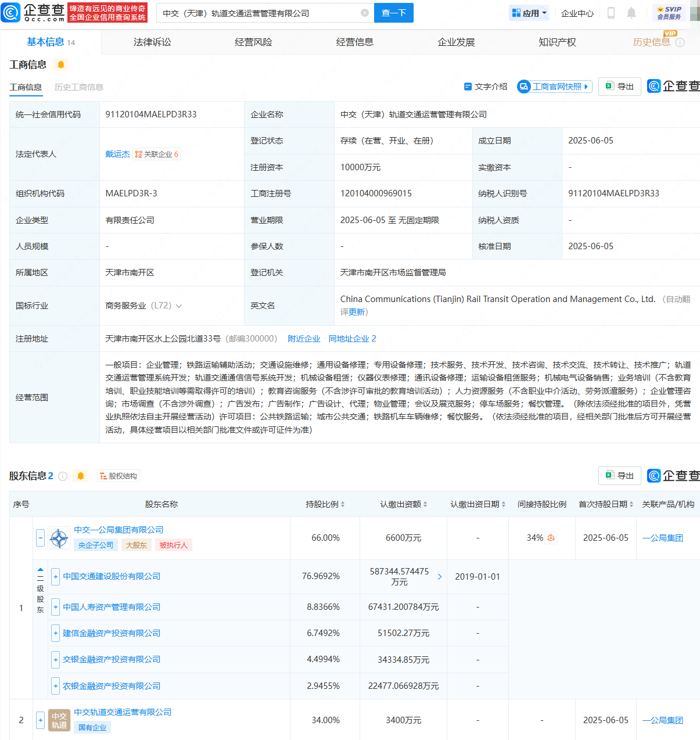700x740 pixels.
Task: Click the 被执行人 tag
Action: point(173,545)
